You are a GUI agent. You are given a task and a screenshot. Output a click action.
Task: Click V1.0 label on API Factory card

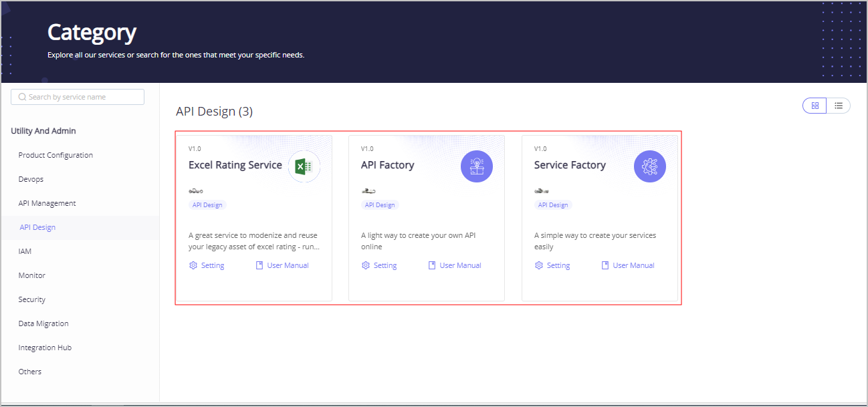(x=368, y=149)
